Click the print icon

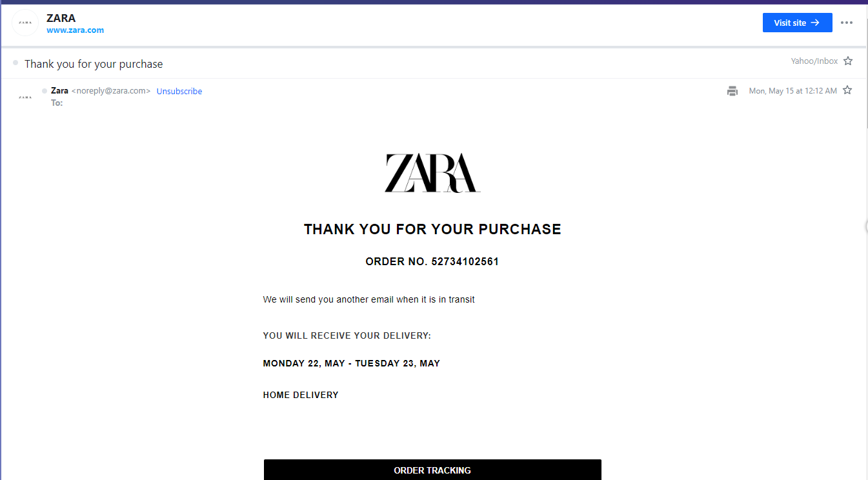click(732, 91)
